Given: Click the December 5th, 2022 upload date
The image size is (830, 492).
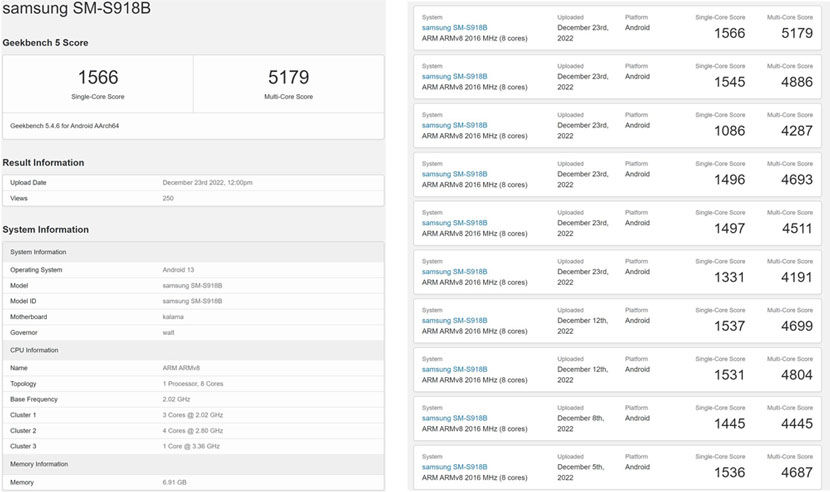Looking at the screenshot, I should (x=581, y=472).
